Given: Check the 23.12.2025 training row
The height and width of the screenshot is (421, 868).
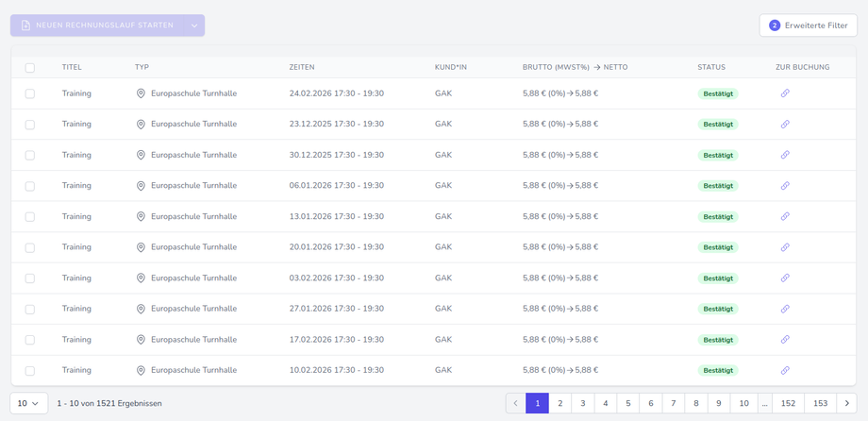Looking at the screenshot, I should (30, 125).
